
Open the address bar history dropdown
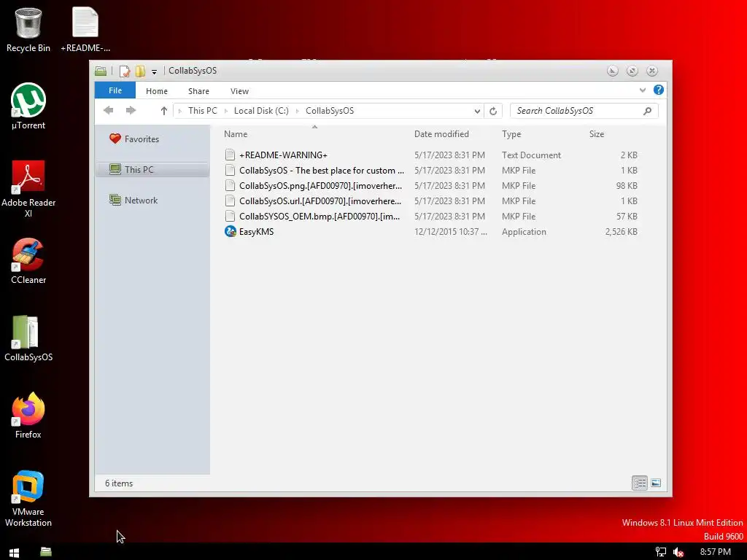(477, 111)
